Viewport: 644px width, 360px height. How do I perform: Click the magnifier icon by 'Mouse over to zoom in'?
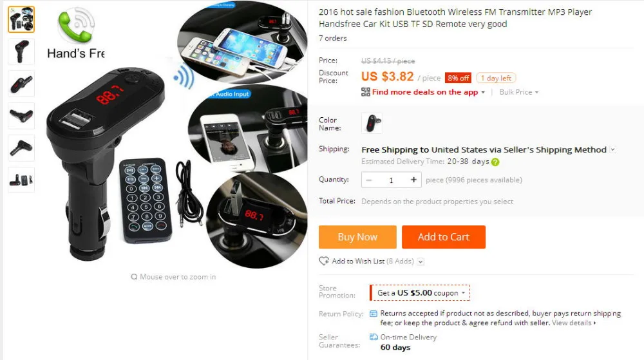134,277
